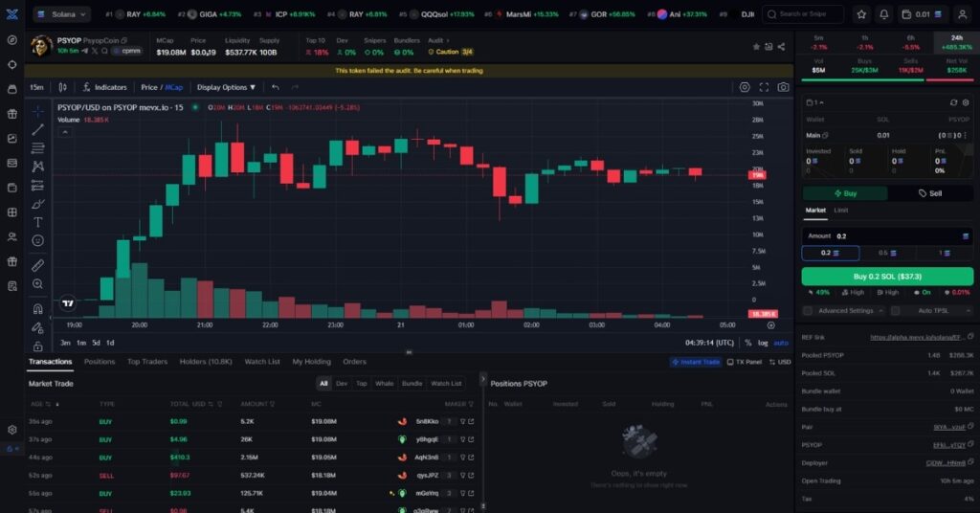Set chart range to 5d
980x513 pixels.
(96, 343)
